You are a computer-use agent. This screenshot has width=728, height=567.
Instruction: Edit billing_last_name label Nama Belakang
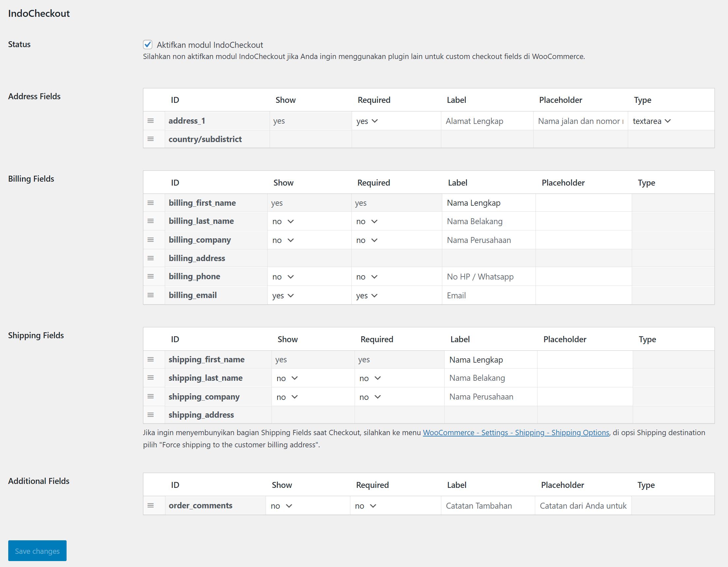tap(489, 221)
